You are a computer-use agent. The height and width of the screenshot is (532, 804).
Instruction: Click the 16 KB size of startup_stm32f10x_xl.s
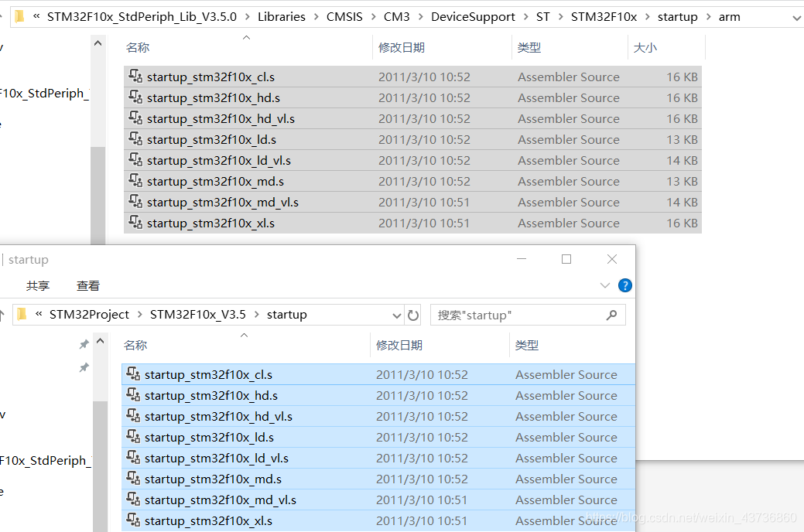pos(682,223)
